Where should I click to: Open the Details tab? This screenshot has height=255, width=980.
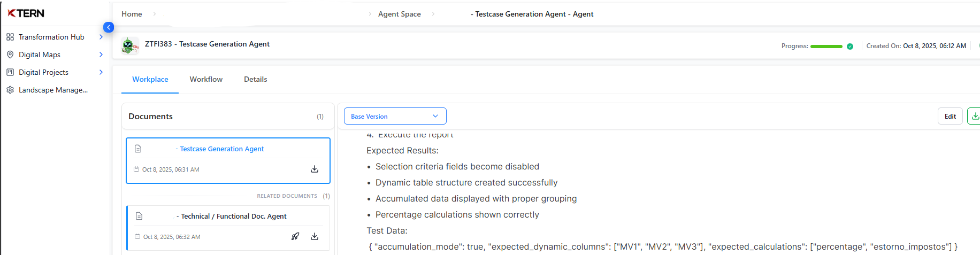[x=255, y=79]
